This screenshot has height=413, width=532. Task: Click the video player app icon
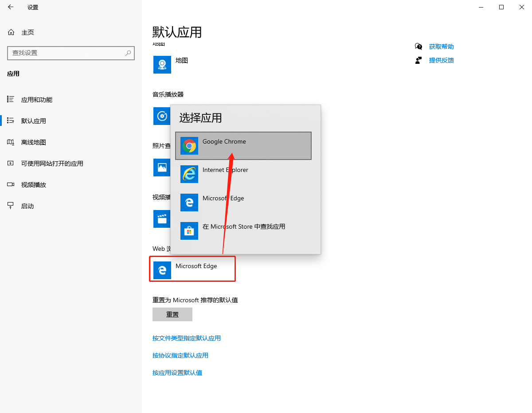[x=162, y=219]
